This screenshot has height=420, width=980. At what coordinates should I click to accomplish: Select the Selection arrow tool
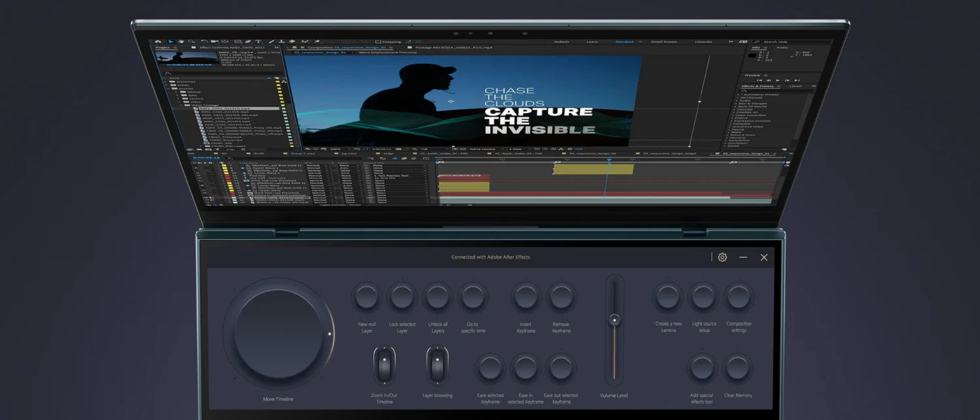(171, 41)
